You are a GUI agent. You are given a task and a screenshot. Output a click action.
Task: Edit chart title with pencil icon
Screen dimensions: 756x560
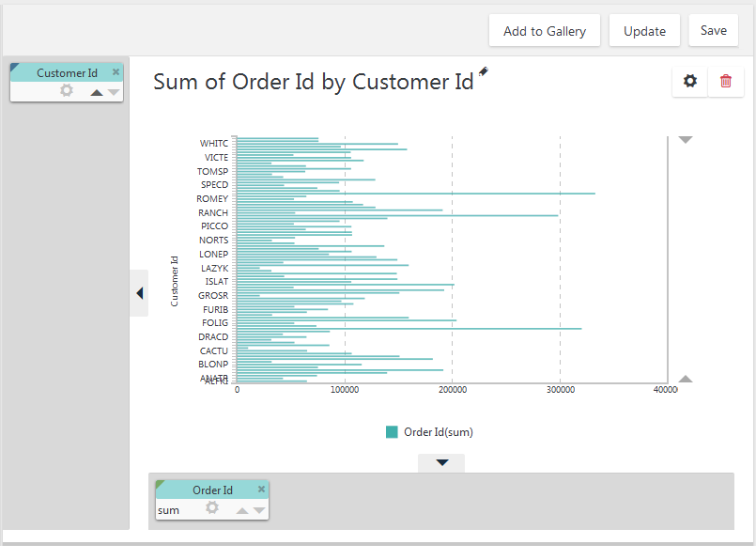[x=483, y=71]
